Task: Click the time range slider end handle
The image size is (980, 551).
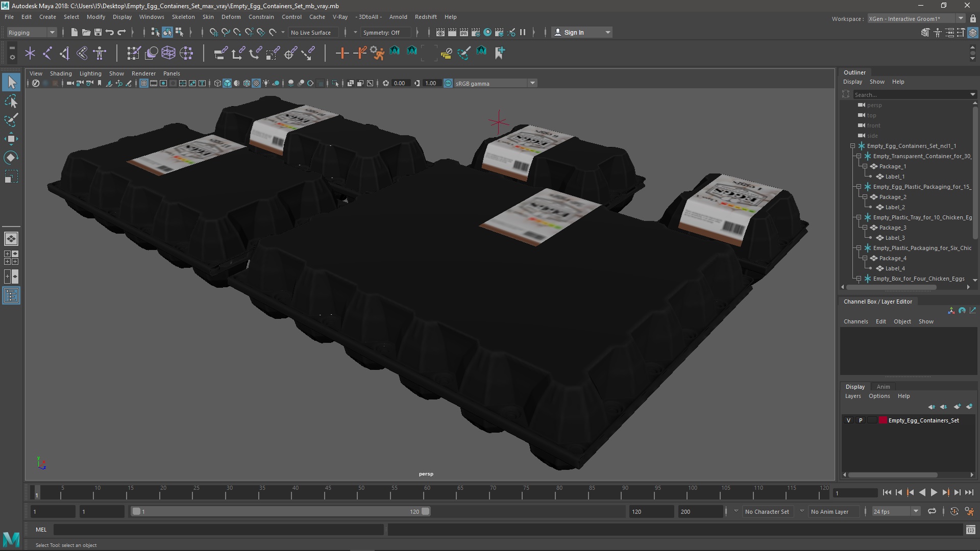Action: tap(425, 511)
